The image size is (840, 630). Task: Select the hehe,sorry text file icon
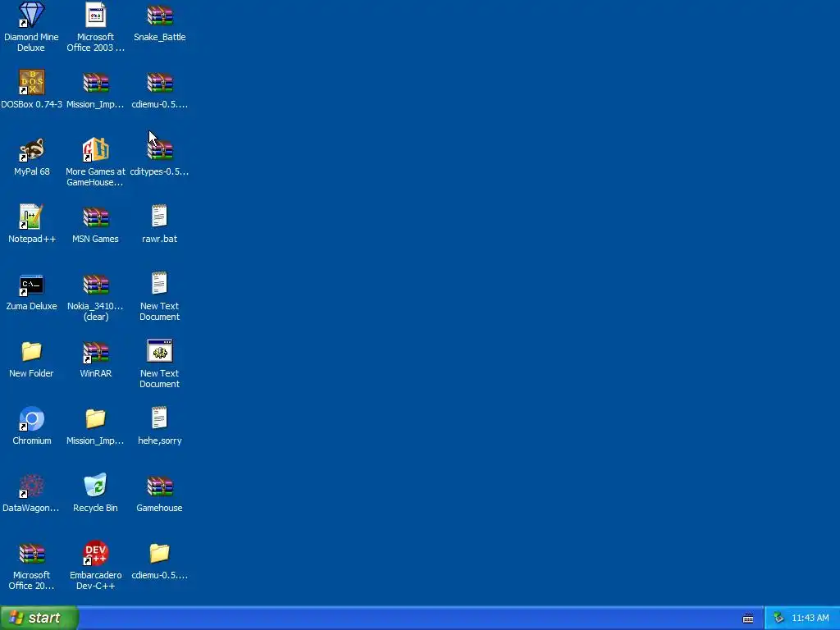160,418
